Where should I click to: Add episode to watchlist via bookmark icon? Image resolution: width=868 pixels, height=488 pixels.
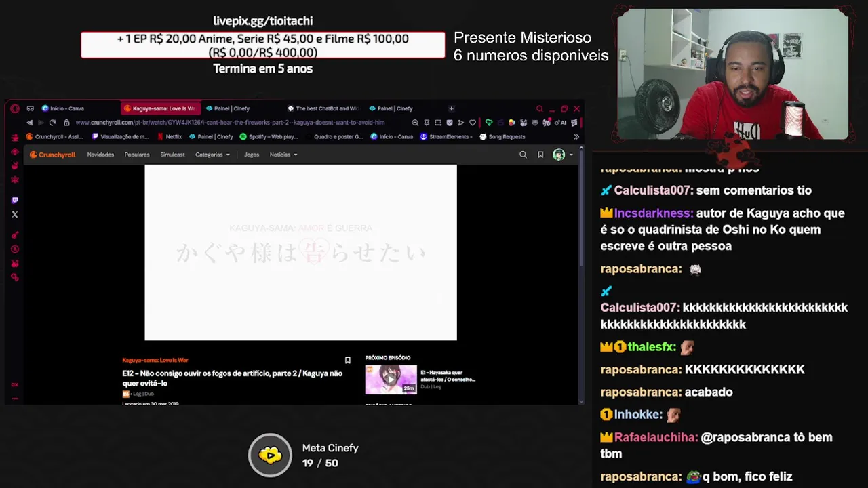[348, 361]
